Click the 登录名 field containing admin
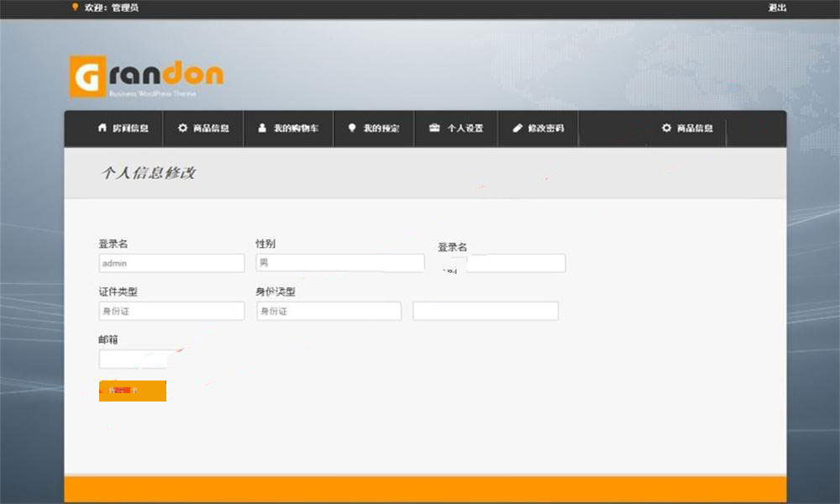 click(x=171, y=262)
